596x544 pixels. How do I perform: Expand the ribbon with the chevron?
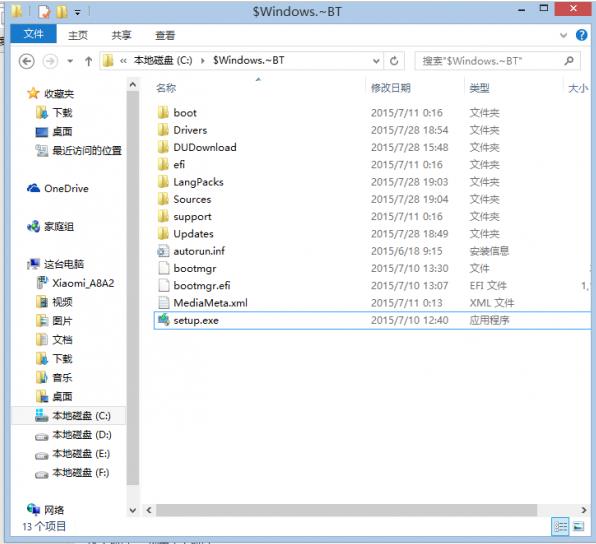[x=563, y=35]
